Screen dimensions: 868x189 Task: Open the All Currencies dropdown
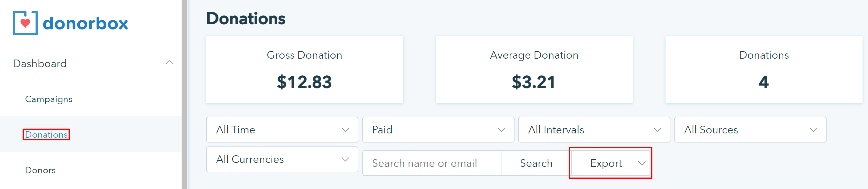tap(282, 160)
